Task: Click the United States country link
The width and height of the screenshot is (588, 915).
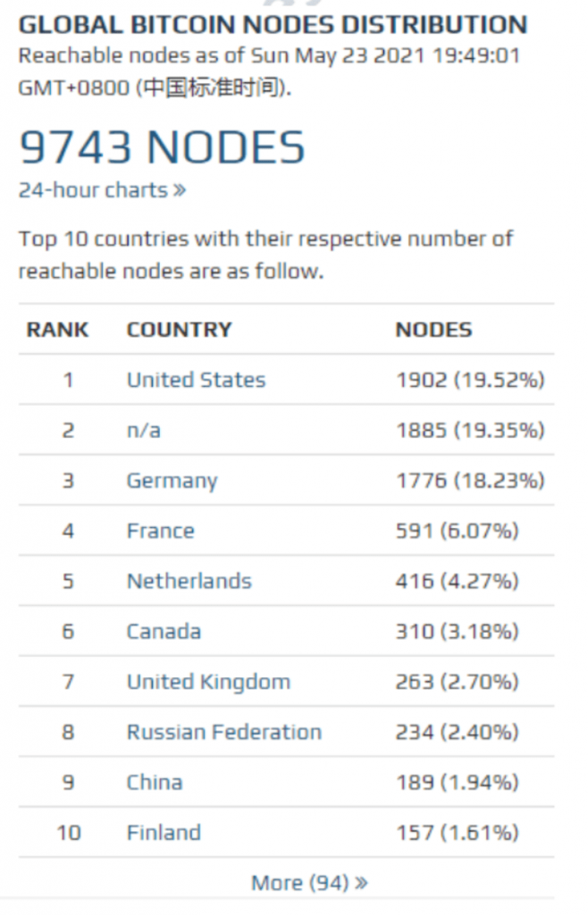Action: coord(196,380)
